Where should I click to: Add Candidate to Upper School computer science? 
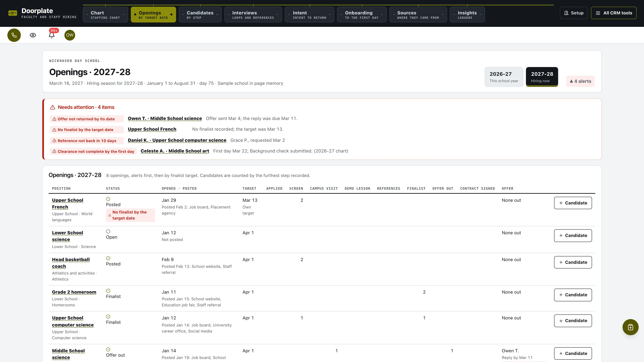click(x=573, y=321)
